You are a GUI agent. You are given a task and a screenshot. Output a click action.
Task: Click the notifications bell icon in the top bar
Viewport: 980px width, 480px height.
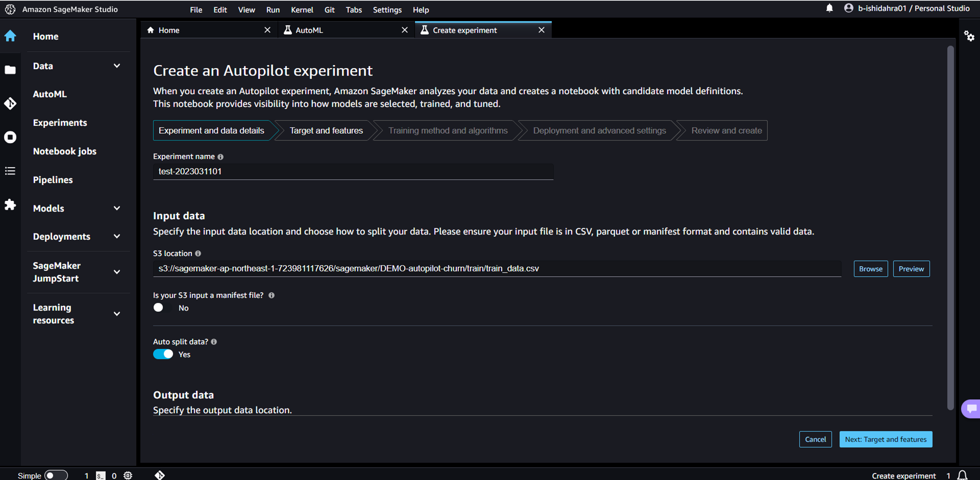click(830, 8)
